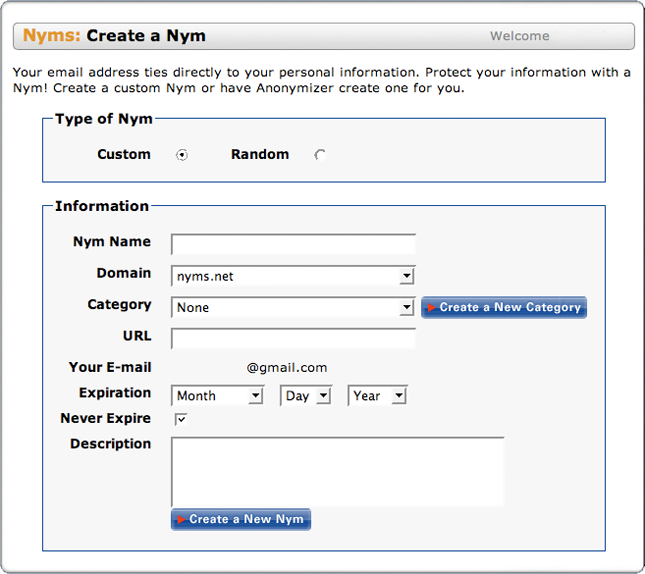
Task: Click the Create a New Nym button
Action: 241,519
